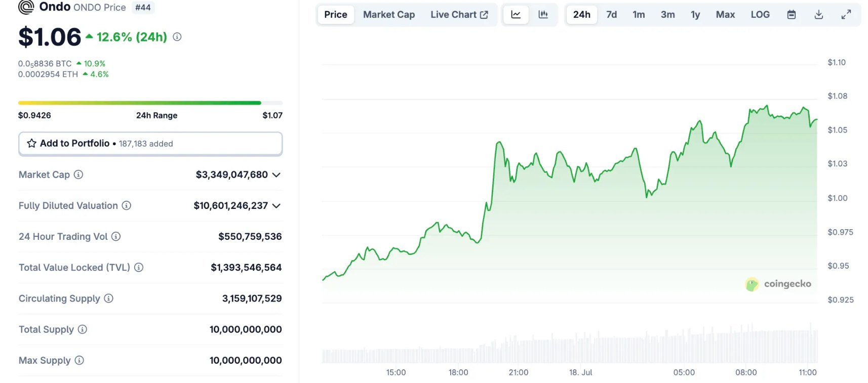Click the FDV value $10,601,246,237
The width and height of the screenshot is (868, 383).
tap(231, 205)
